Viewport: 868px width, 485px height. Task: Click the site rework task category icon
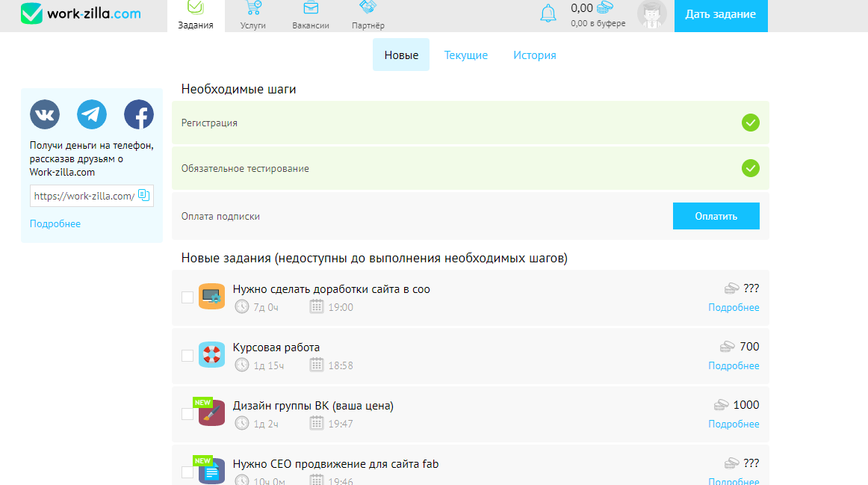point(211,296)
